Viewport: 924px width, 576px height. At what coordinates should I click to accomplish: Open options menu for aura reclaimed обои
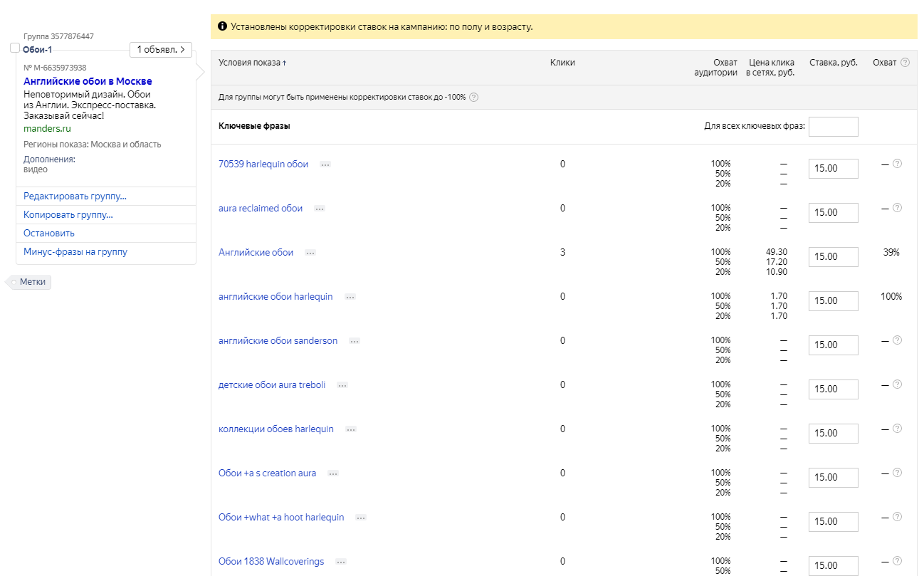point(320,209)
